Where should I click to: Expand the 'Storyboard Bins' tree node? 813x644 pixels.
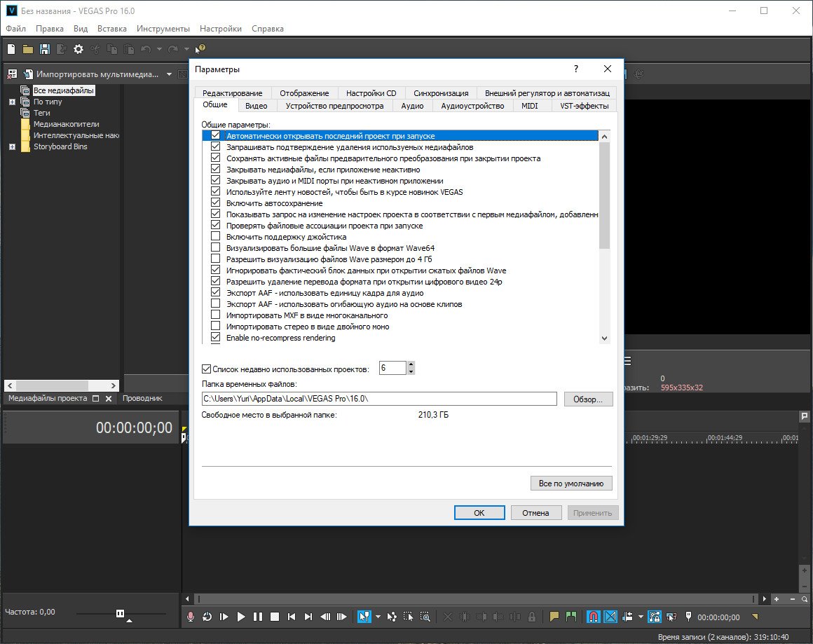point(12,146)
